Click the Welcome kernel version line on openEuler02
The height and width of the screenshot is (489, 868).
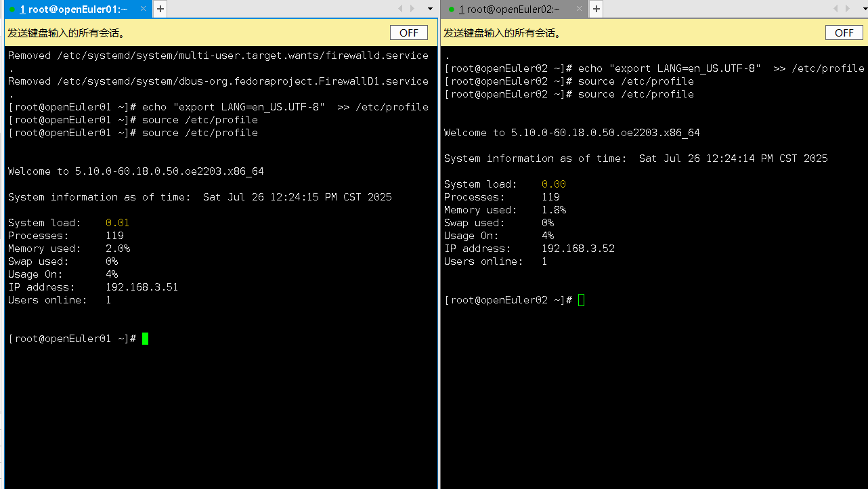(x=571, y=133)
